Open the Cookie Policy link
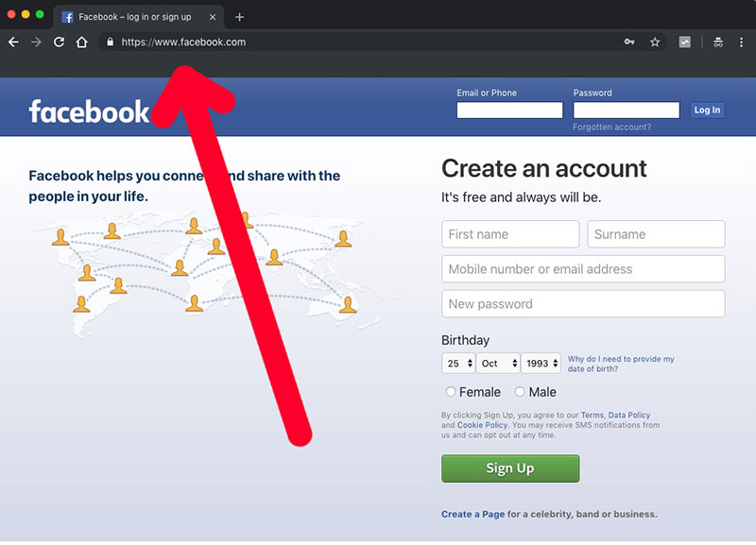Screen dimensions: 756x545 (482, 425)
